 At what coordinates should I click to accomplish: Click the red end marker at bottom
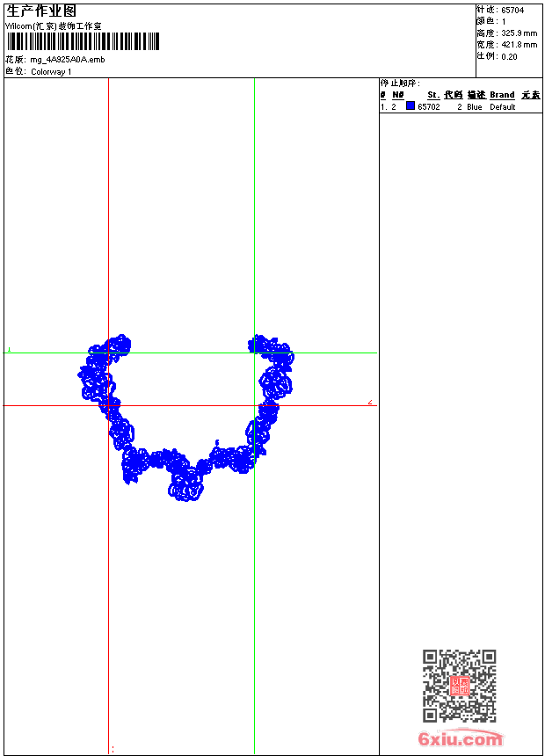tap(113, 750)
